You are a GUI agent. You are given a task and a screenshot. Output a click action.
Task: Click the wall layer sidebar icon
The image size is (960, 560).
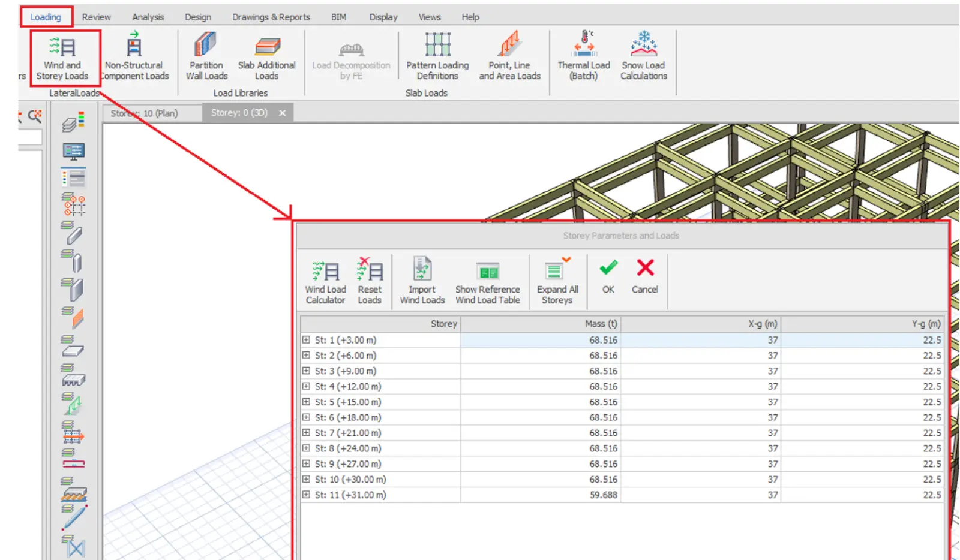(73, 289)
